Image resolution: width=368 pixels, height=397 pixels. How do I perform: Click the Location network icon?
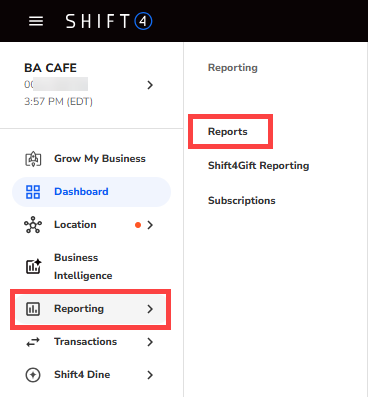[x=33, y=225]
